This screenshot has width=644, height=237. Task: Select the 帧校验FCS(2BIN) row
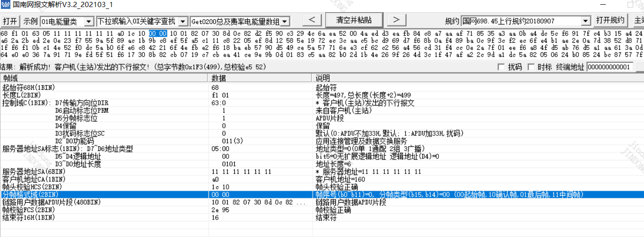(322, 210)
